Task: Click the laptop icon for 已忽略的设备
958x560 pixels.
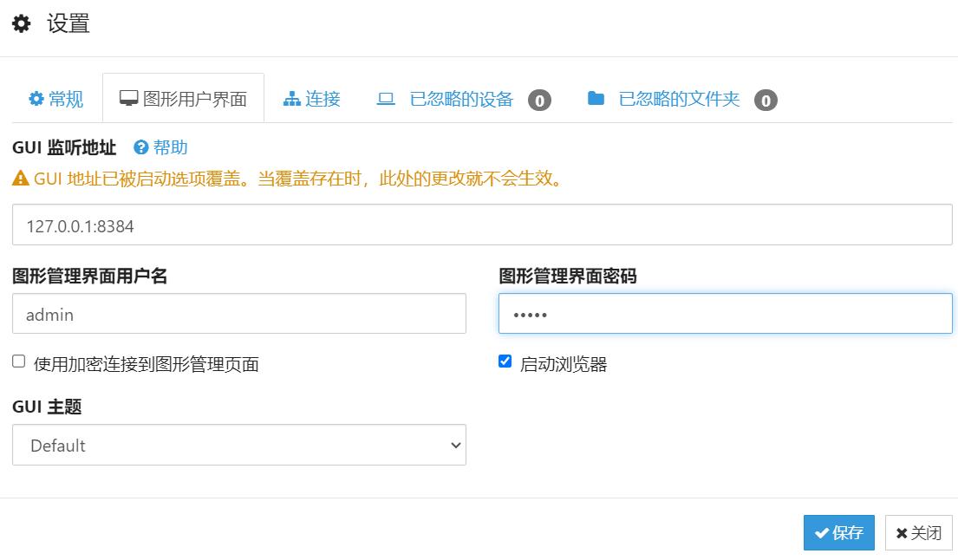Action: tap(386, 99)
